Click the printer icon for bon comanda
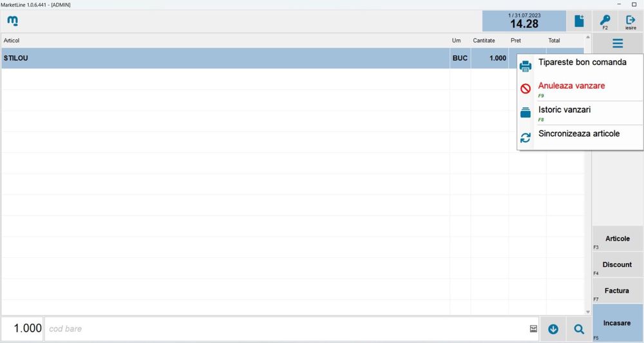Screen dimensions: 644x343 (x=526, y=66)
